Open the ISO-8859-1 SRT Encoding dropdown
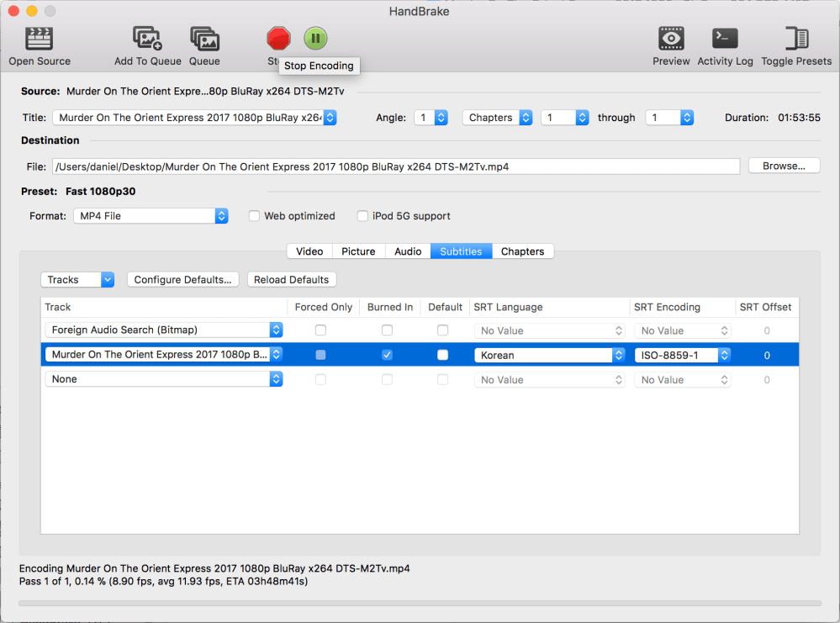 (x=683, y=355)
